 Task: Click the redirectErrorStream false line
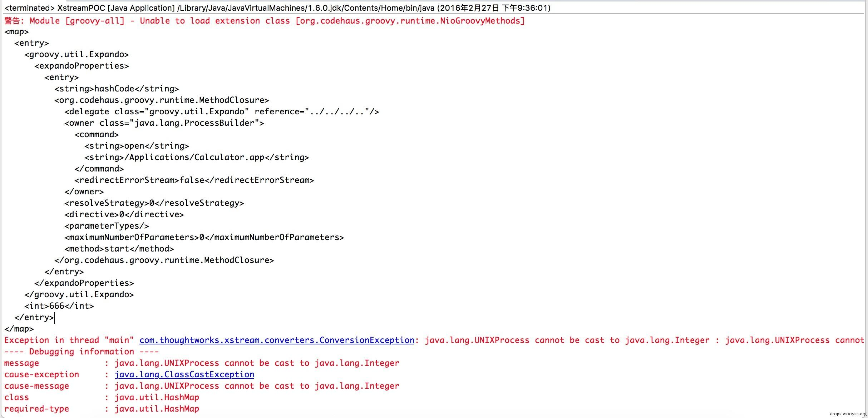click(194, 180)
